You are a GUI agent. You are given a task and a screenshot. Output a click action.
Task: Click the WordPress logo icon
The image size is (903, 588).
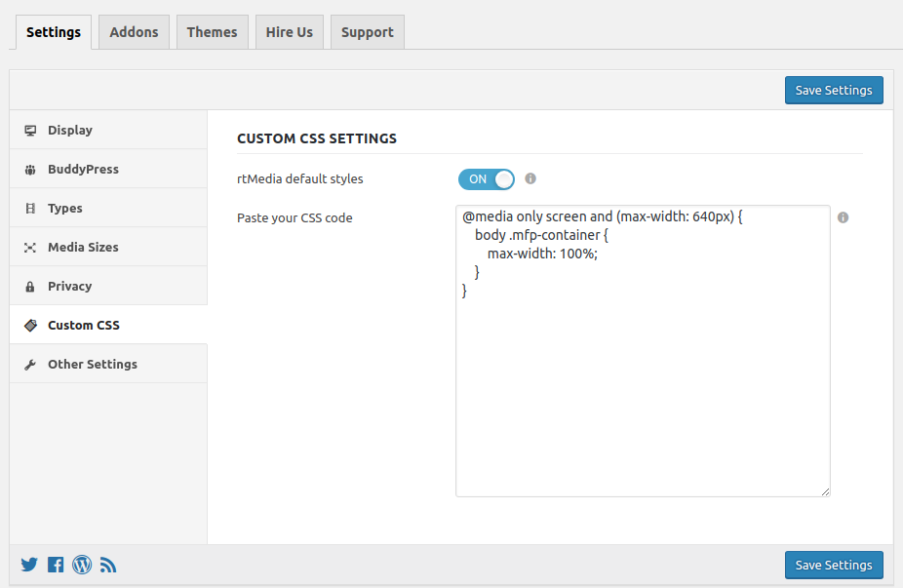(82, 565)
